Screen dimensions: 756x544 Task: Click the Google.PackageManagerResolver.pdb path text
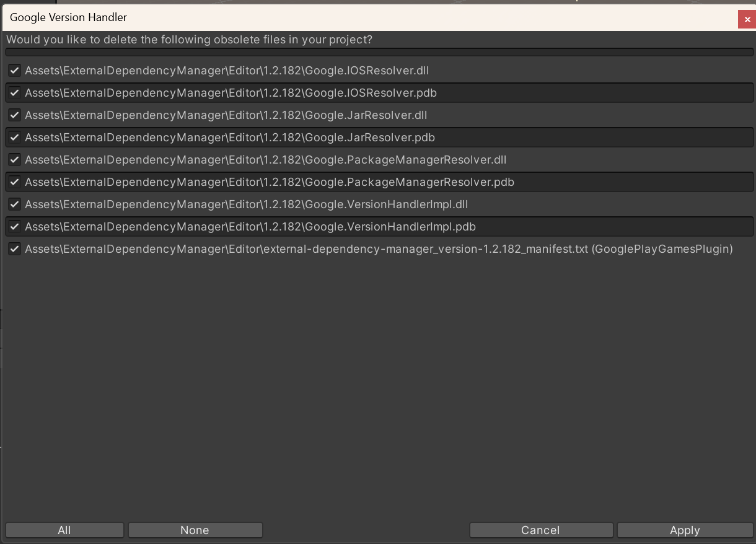[270, 182]
